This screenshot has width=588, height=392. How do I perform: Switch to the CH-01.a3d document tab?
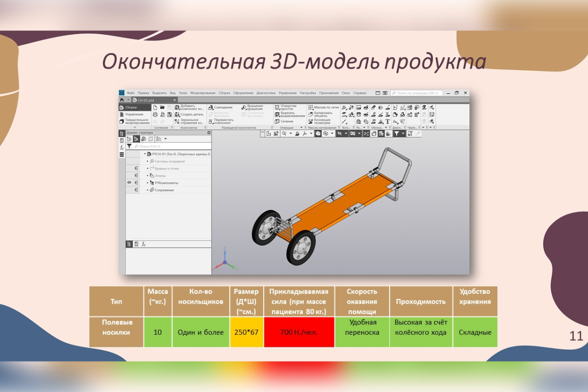pos(149,100)
